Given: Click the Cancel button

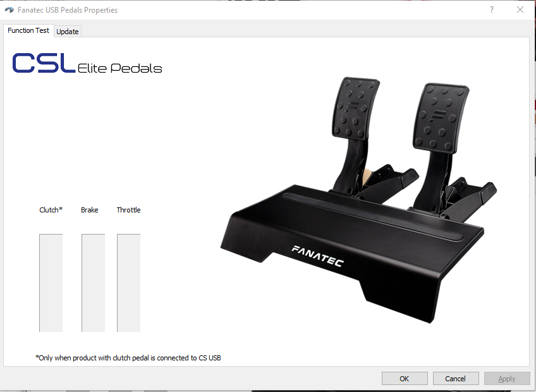Looking at the screenshot, I should click(x=455, y=379).
